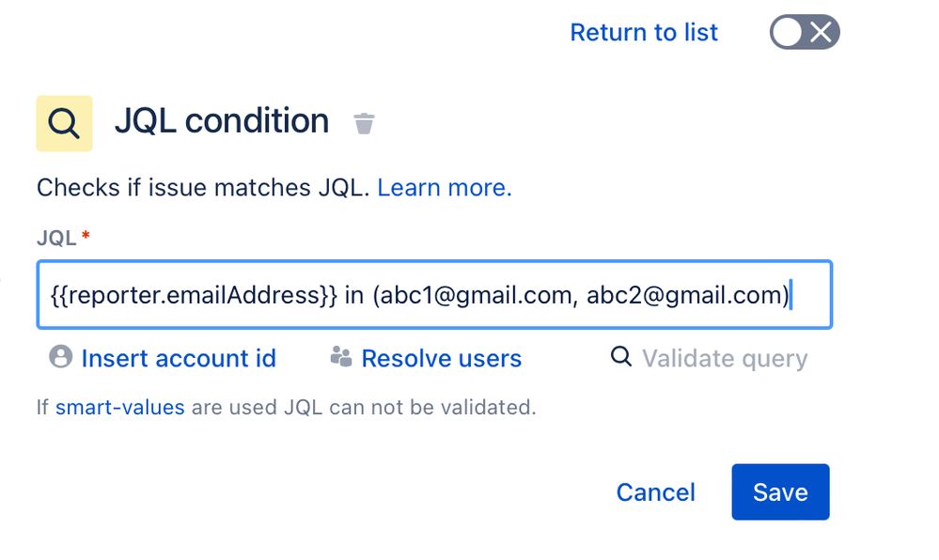Choose the Resolve users text link

coord(442,358)
